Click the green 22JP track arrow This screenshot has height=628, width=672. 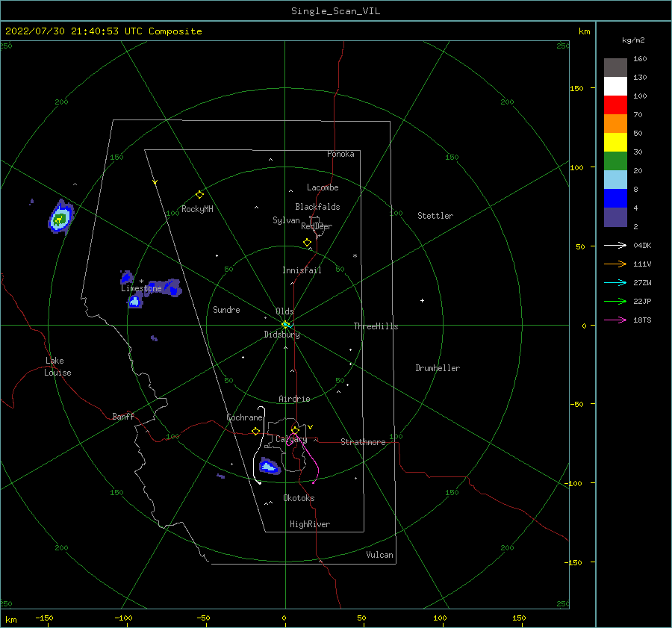pyautogui.click(x=615, y=302)
